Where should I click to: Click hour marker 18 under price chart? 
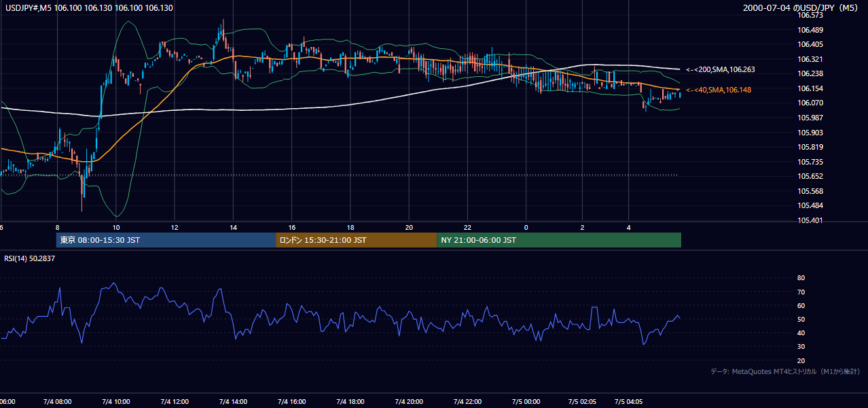350,227
